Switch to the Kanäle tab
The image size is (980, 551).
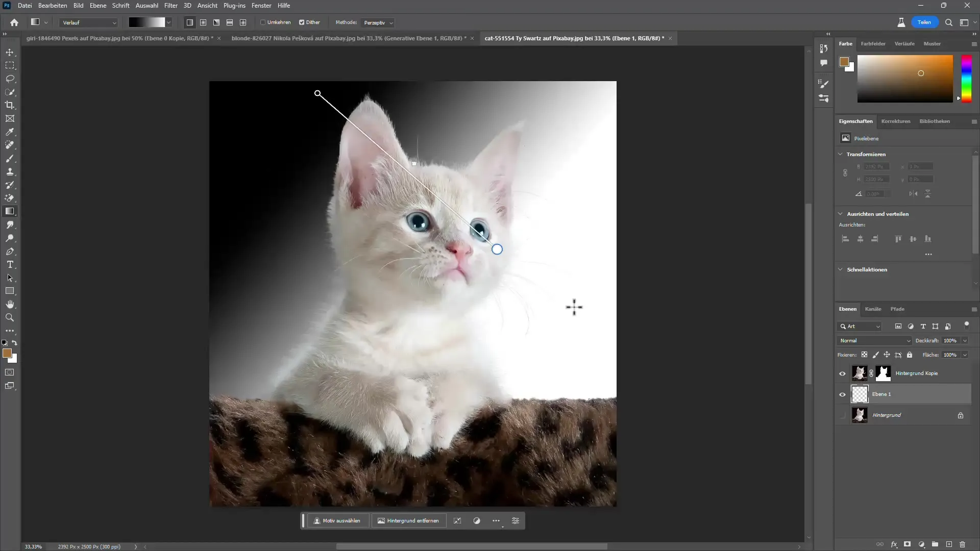pyautogui.click(x=873, y=309)
